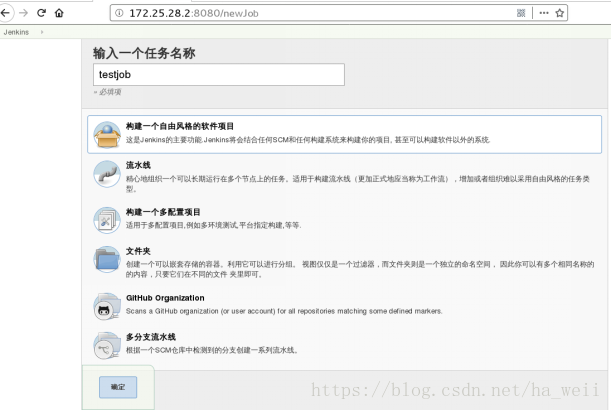Click the 多分支流水线 description about SCM branches
This screenshot has width=612, height=410.
(x=212, y=350)
